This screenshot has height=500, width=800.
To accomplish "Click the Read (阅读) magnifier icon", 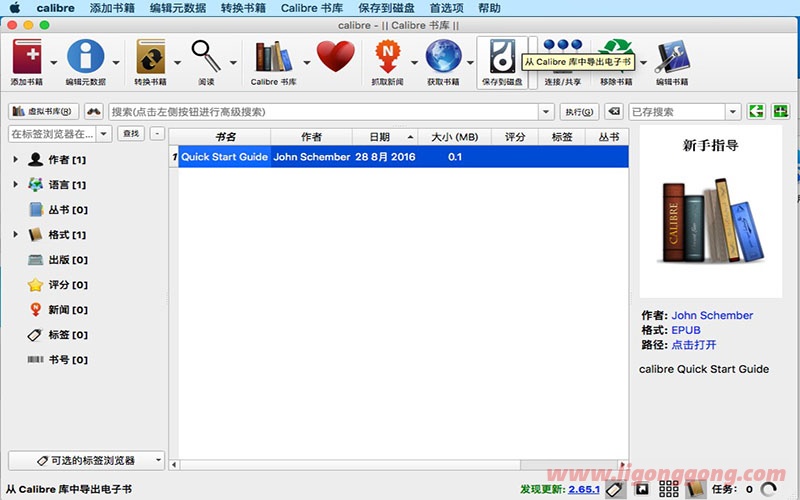I will [206, 56].
